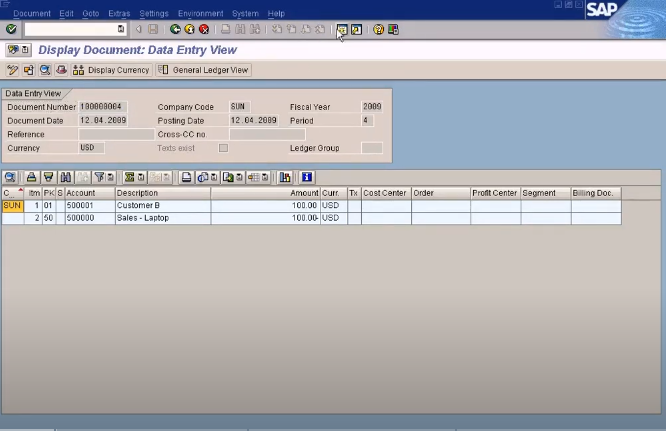Image resolution: width=666 pixels, height=431 pixels.
Task: Click the Display Graphic chart icon
Action: 285,177
